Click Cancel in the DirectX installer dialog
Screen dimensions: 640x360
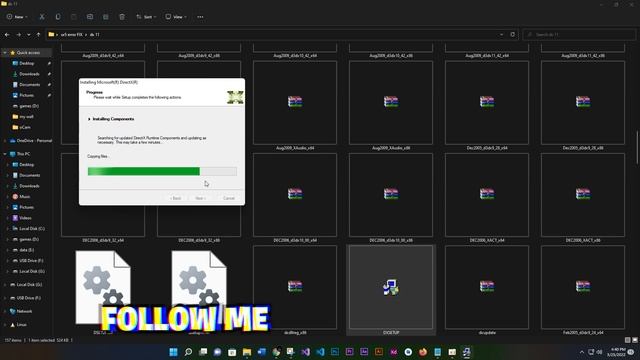(x=229, y=198)
